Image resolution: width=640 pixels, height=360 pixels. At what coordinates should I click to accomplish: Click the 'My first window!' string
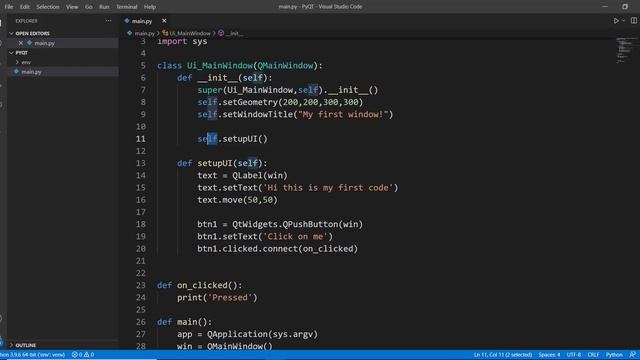(x=343, y=114)
